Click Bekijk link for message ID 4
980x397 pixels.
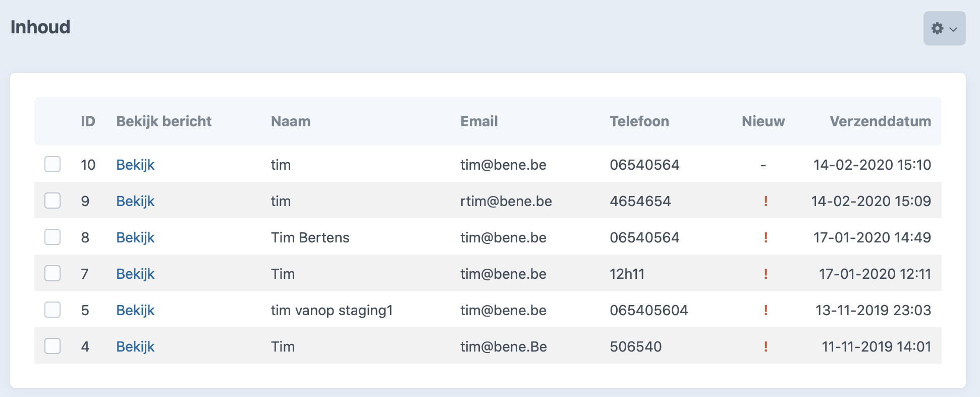click(x=135, y=347)
